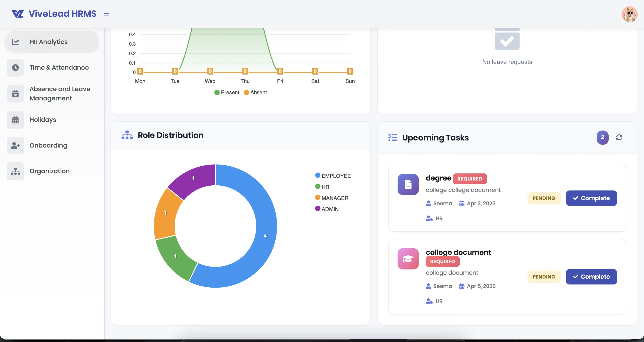This screenshot has width=644, height=342.
Task: Click the blue EMPLOYEE donut segment
Action: pos(265,235)
